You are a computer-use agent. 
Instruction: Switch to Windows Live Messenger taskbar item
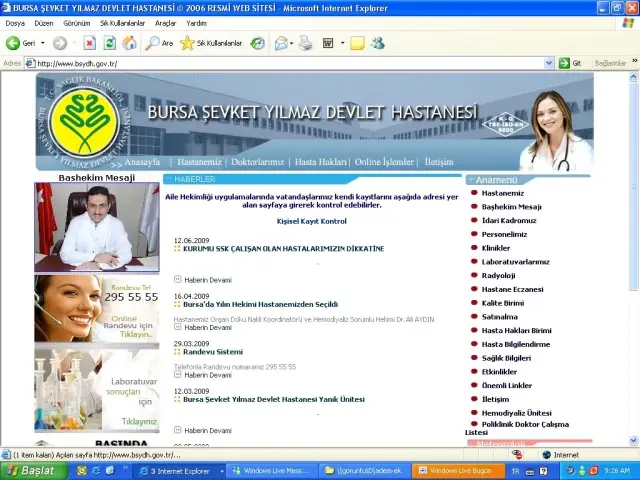pyautogui.click(x=272, y=471)
